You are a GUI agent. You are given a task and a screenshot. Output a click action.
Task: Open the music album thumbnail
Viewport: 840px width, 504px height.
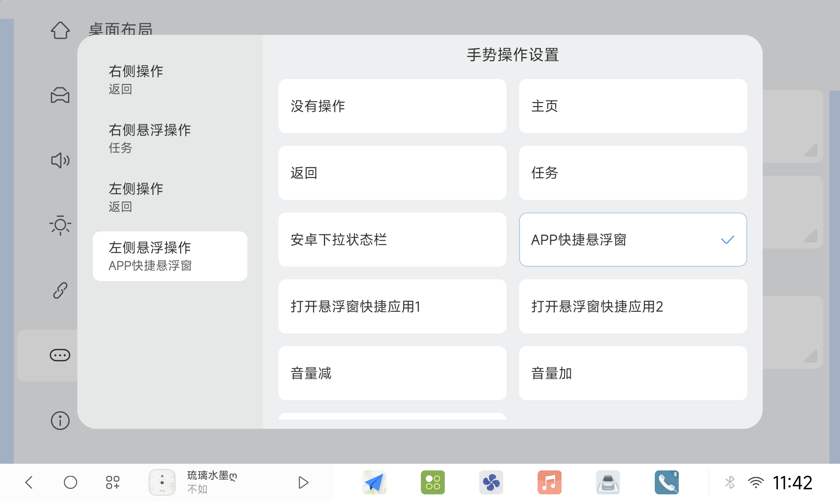pyautogui.click(x=162, y=482)
